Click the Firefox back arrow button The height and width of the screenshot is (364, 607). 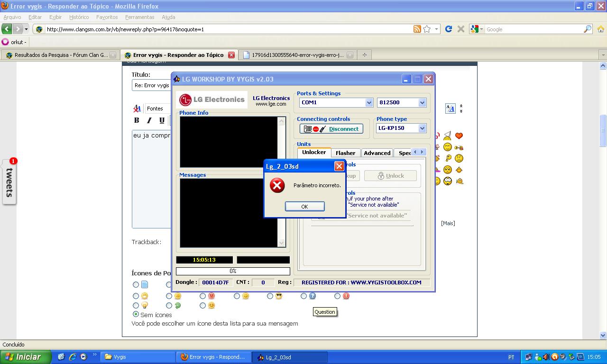(7, 29)
